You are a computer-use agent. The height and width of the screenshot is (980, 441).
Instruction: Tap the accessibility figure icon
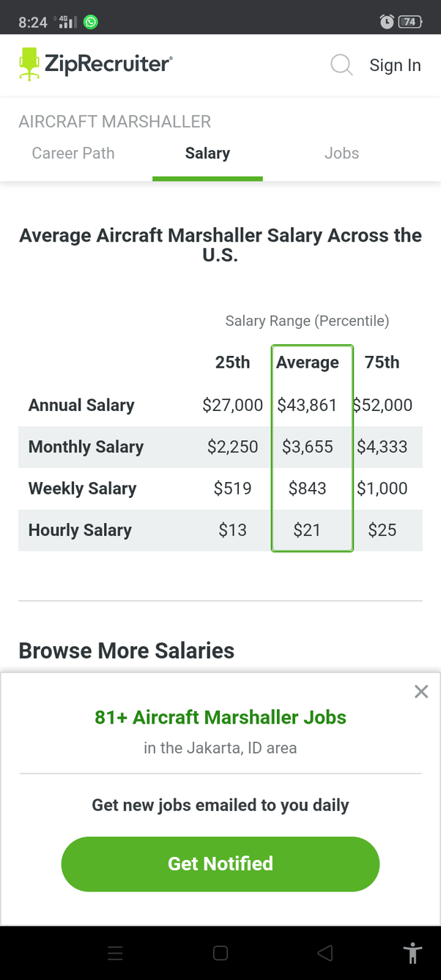pyautogui.click(x=413, y=953)
